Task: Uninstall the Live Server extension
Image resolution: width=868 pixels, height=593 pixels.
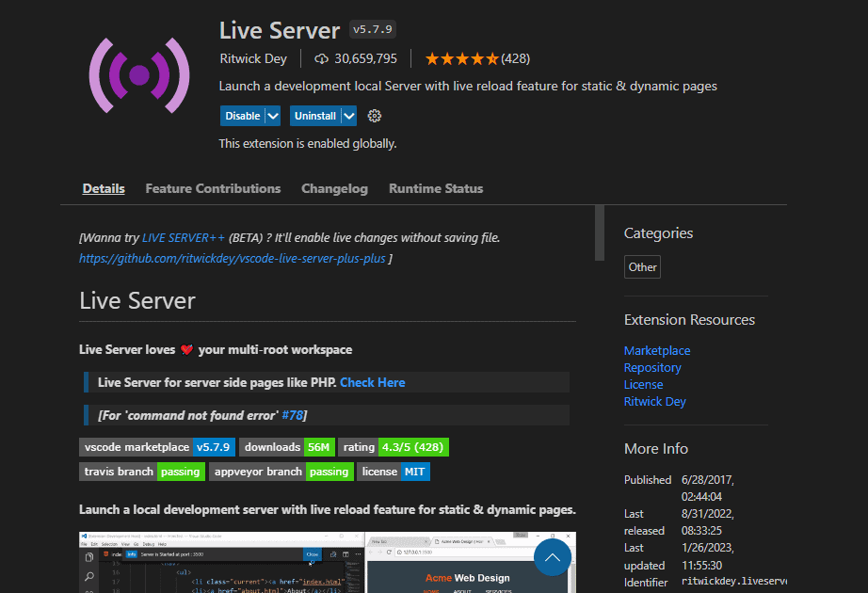Action: (x=315, y=116)
